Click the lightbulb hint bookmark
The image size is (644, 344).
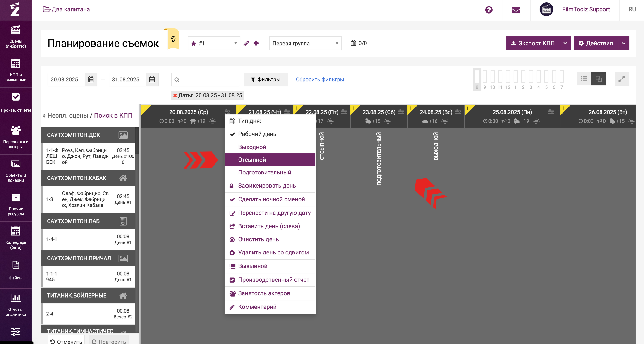pyautogui.click(x=173, y=39)
